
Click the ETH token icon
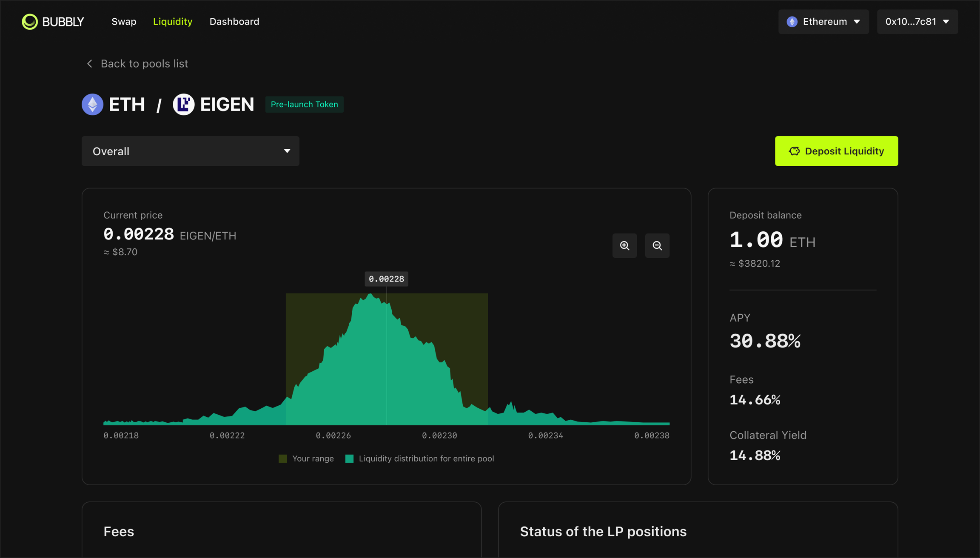pos(92,105)
